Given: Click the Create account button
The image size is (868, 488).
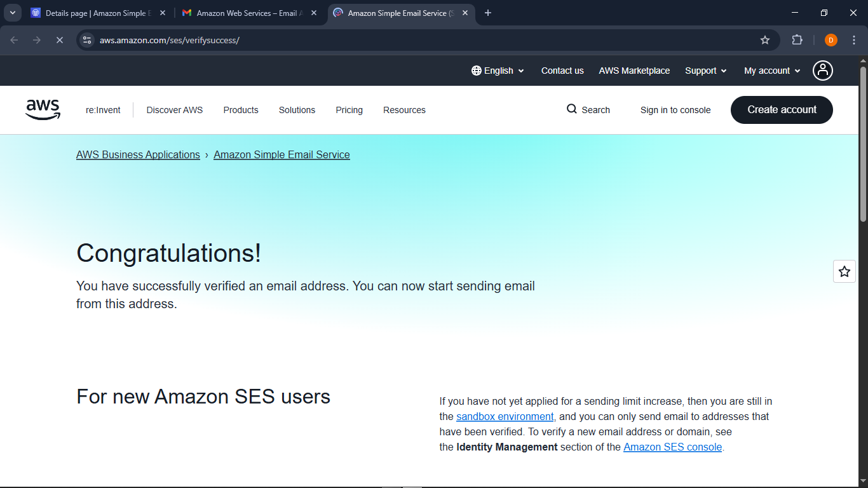Looking at the screenshot, I should 782,109.
